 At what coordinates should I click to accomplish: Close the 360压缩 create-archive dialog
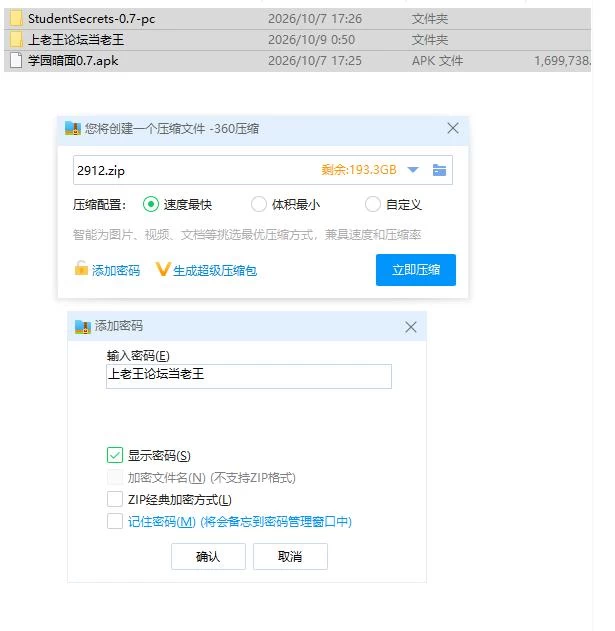tap(453, 128)
